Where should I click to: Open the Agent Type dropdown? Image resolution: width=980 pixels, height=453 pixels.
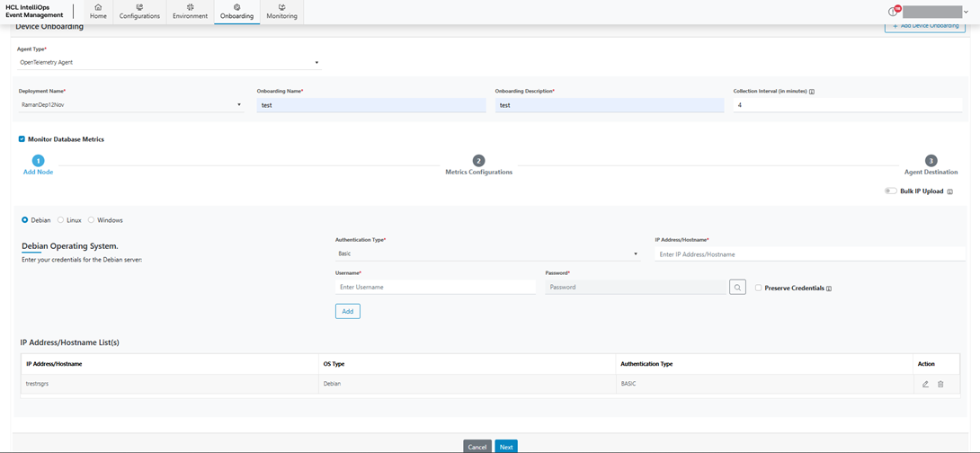[x=169, y=63]
